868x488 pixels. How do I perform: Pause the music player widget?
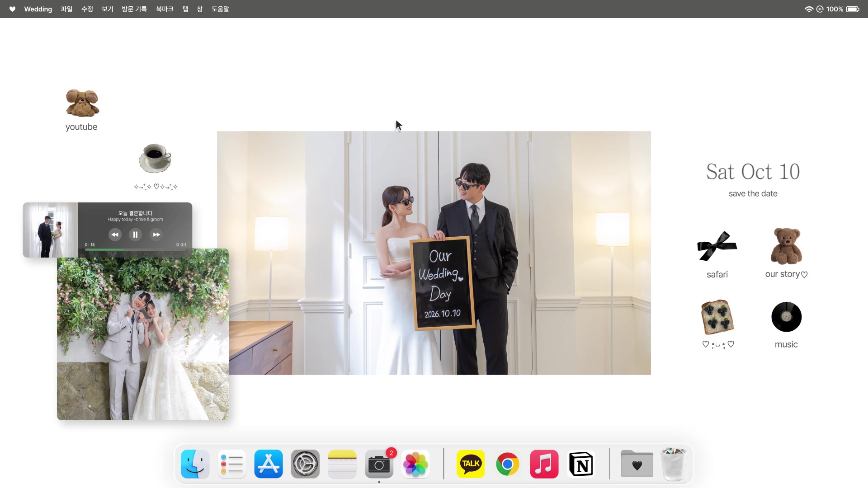coord(135,235)
